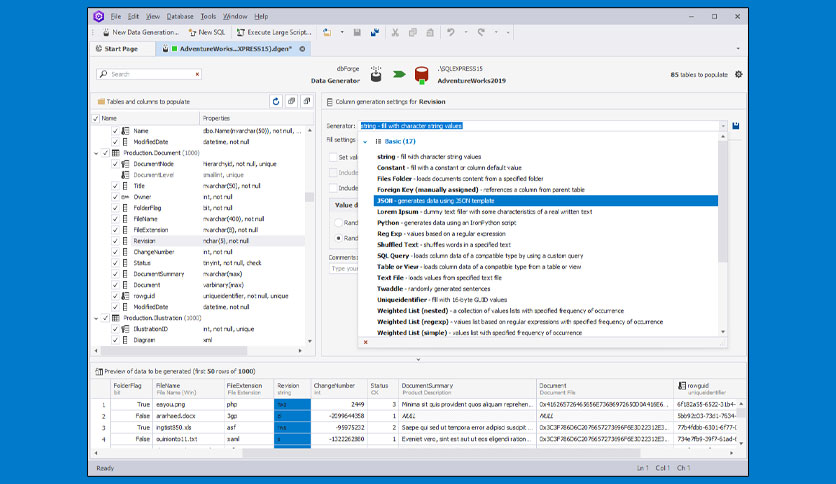
Task: Click the red target database cylinder icon
Action: (421, 75)
